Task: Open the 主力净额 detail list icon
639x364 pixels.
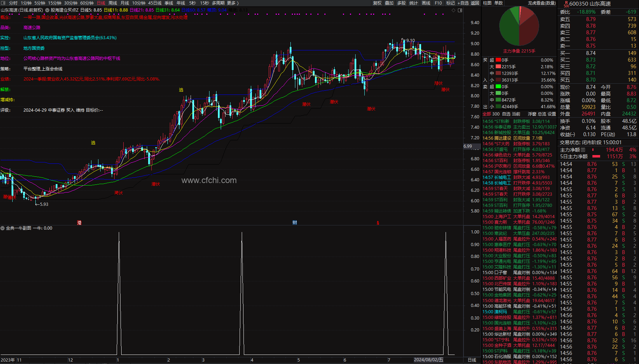Action: click(x=583, y=150)
